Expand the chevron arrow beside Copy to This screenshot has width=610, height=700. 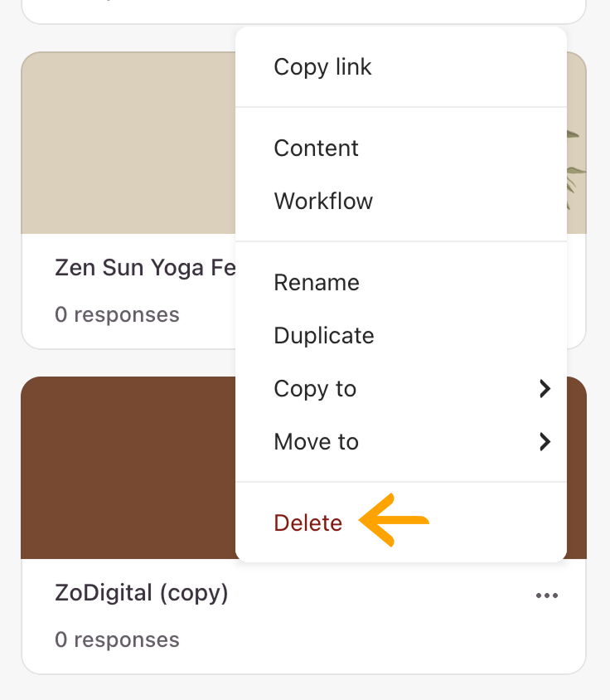click(545, 388)
